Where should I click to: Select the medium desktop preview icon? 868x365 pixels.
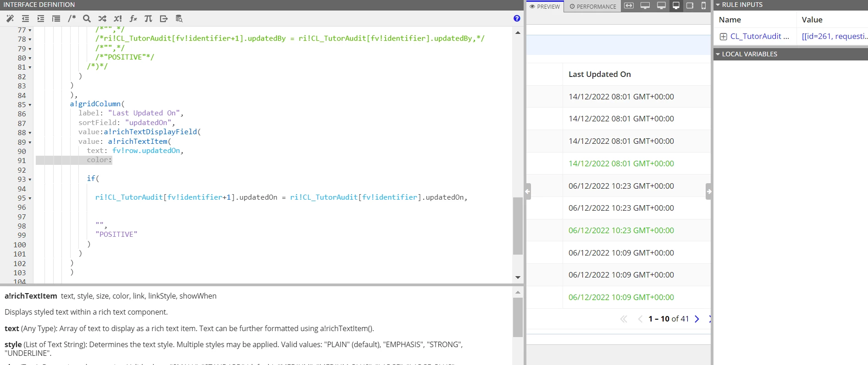(x=661, y=5)
